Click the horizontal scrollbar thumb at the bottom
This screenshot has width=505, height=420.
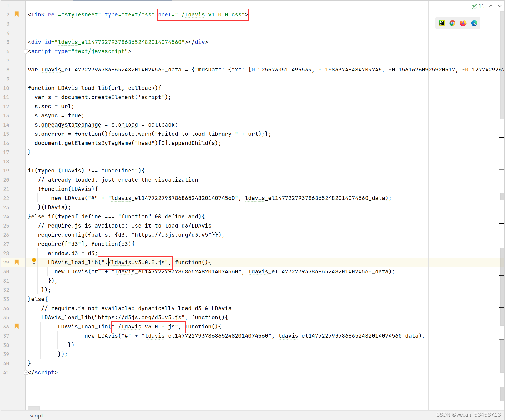pos(34,408)
